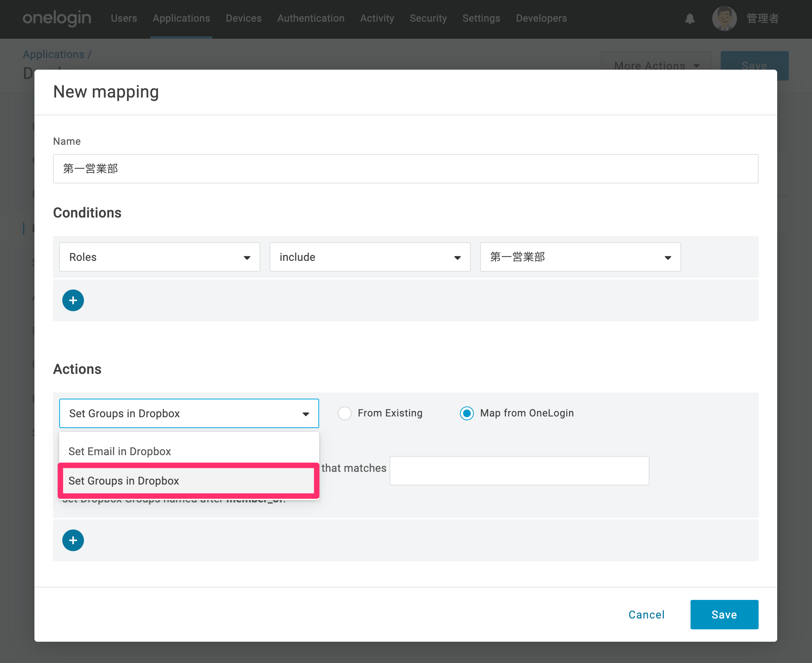
Task: Open the 第一営業部 role value dropdown
Action: pos(581,257)
